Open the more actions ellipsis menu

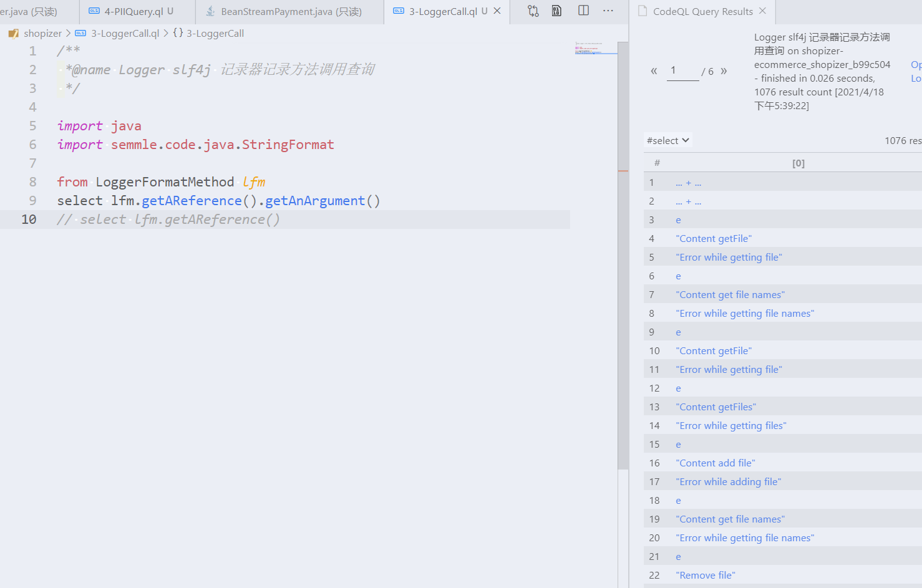[x=608, y=11]
